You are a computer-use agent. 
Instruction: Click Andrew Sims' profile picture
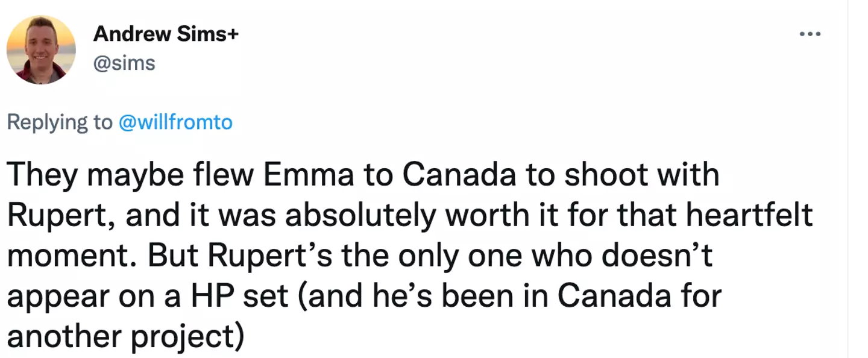tap(41, 50)
